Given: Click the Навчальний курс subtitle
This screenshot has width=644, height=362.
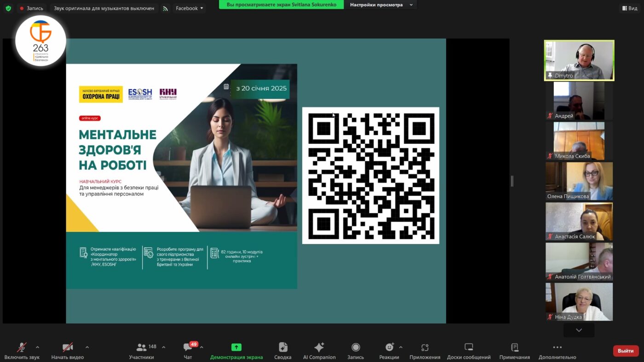Looking at the screenshot, I should point(100,181).
